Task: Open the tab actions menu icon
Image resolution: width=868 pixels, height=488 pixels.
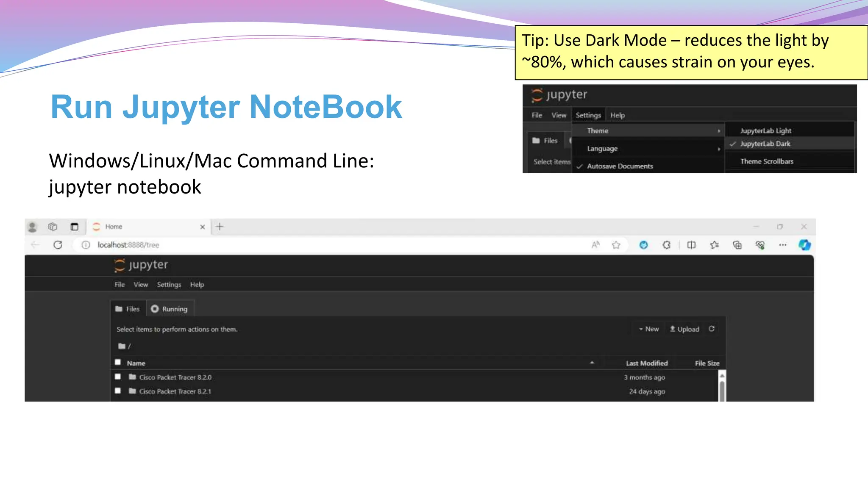Action: click(x=74, y=227)
